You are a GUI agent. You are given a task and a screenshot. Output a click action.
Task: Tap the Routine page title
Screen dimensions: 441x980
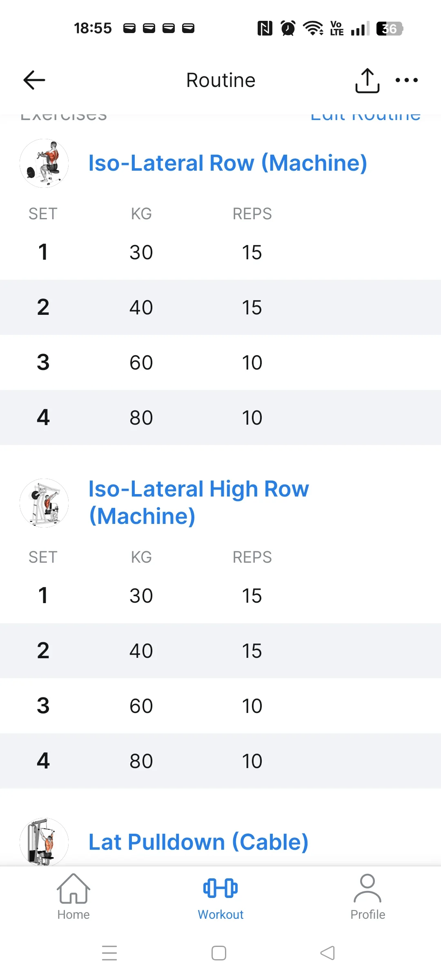tap(220, 80)
